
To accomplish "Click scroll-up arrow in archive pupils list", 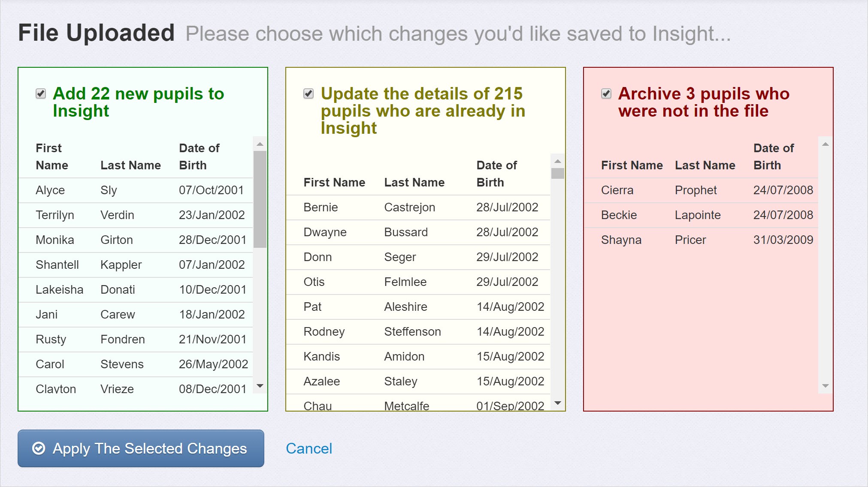I will (x=826, y=144).
